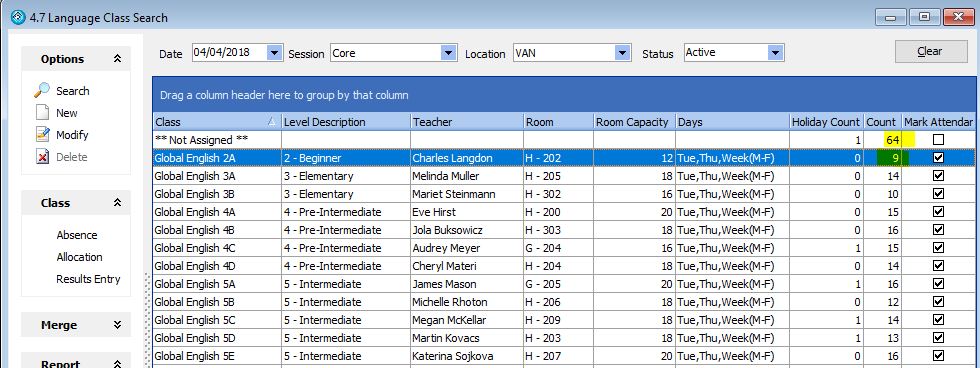The height and width of the screenshot is (368, 980).
Task: Open the Status dropdown arrow
Action: [775, 53]
